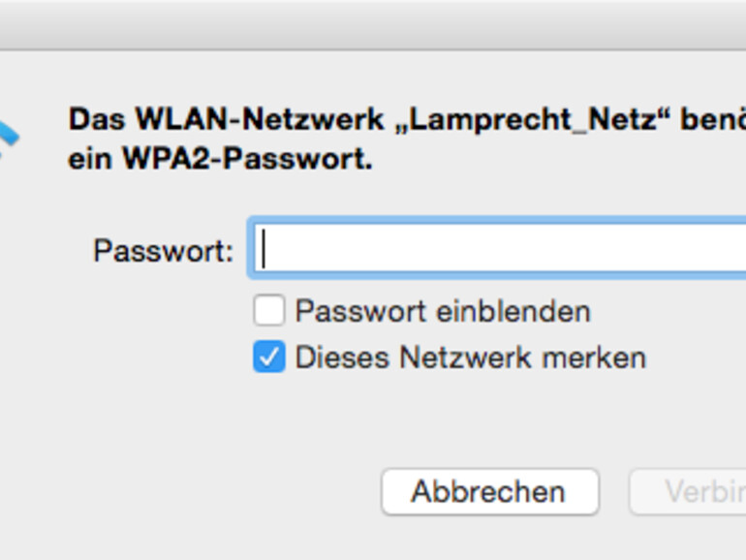The image size is (746, 560).
Task: Click the "Passwort:" field label
Action: [x=163, y=251]
